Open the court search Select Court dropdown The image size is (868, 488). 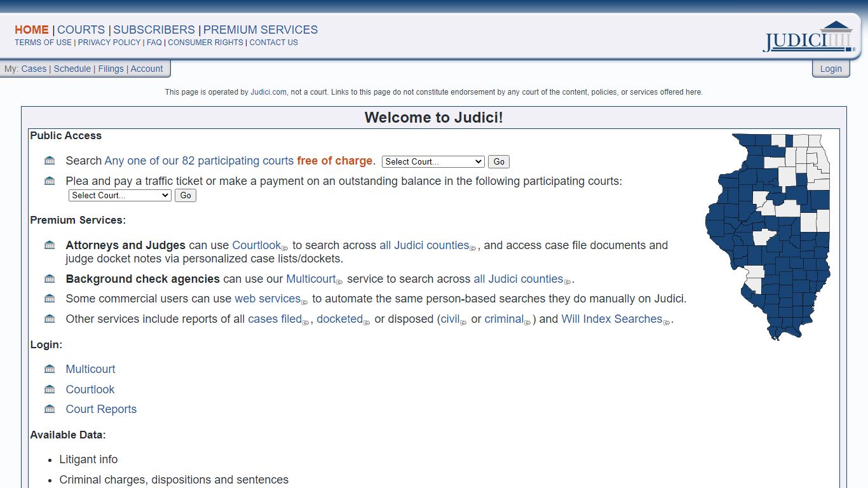pyautogui.click(x=433, y=161)
